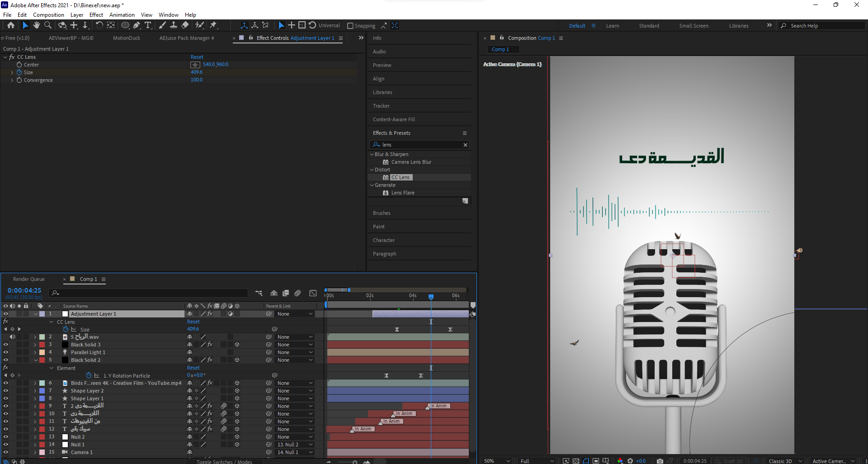868x464 pixels.
Task: Reset the CC Lens effect in Effect Controls
Action: pos(197,57)
